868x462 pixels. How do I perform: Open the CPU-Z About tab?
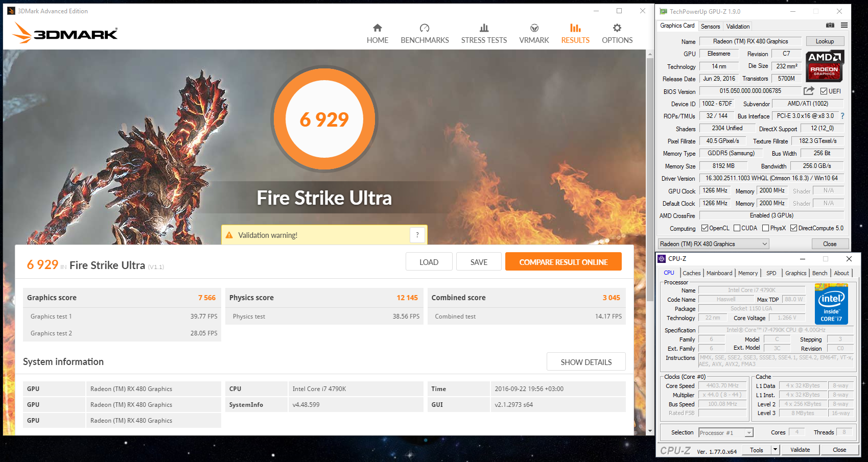(841, 273)
